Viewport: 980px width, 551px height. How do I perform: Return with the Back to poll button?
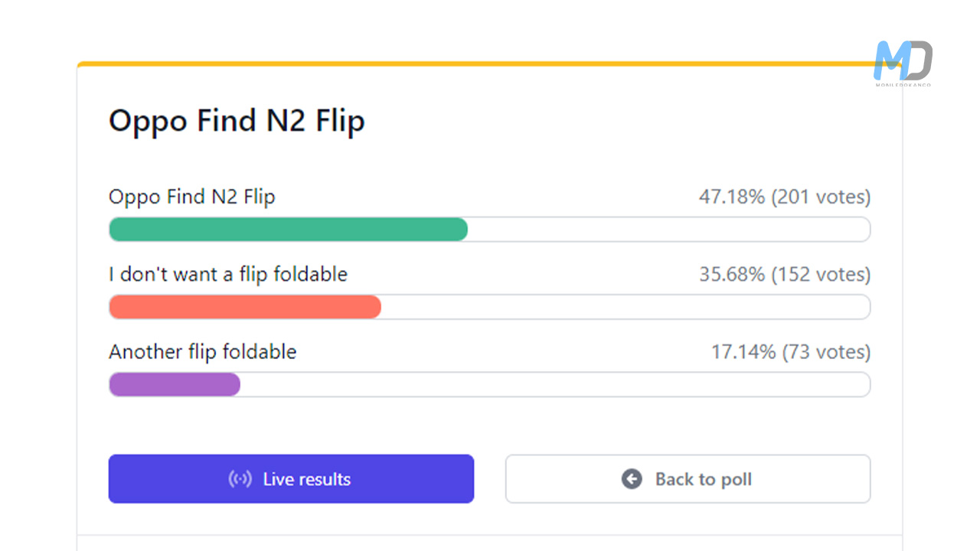pyautogui.click(x=688, y=479)
